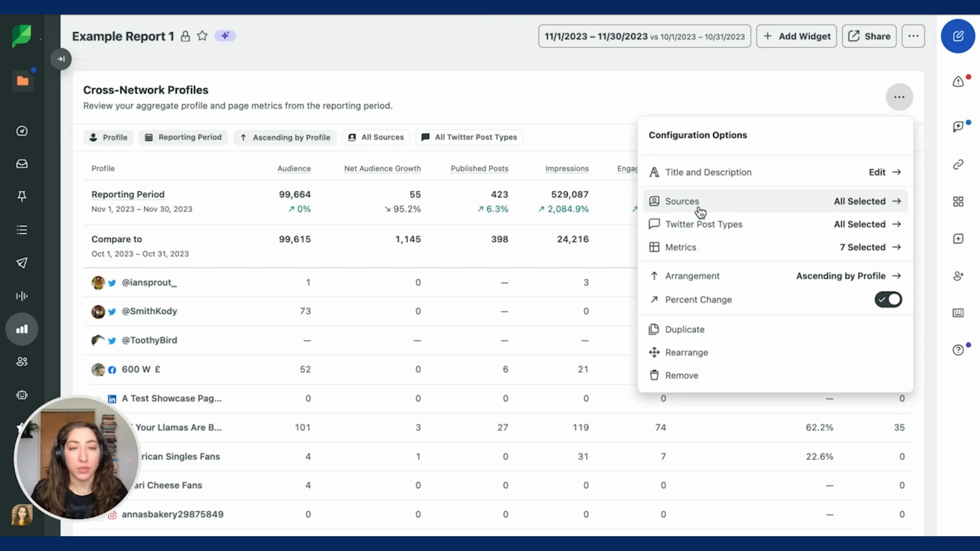Screen dimensions: 980x551
Task: Open the Reports bar chart sidebar icon
Action: coord(22,329)
